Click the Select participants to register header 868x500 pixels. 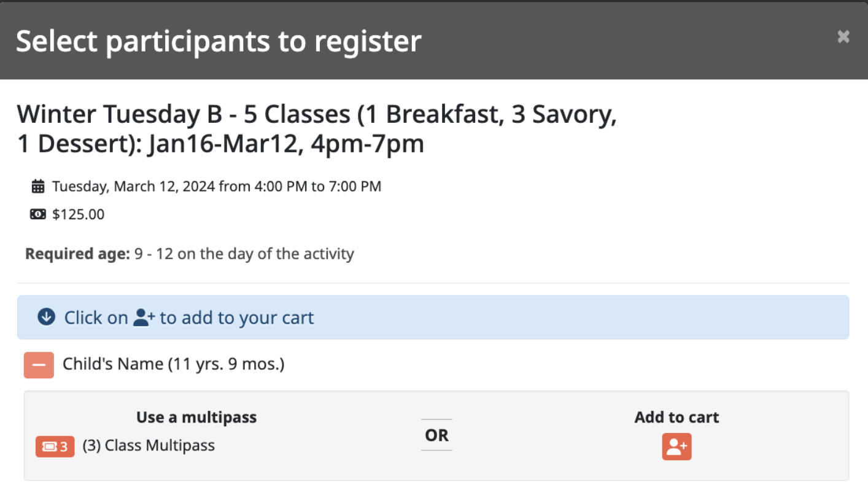[x=219, y=41]
